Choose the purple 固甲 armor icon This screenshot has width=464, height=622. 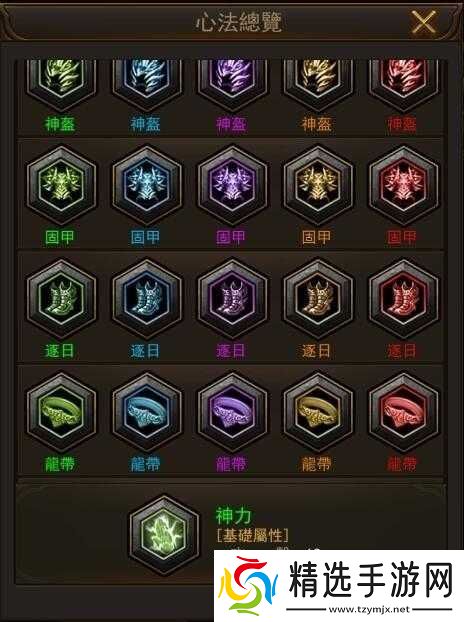pyautogui.click(x=232, y=186)
